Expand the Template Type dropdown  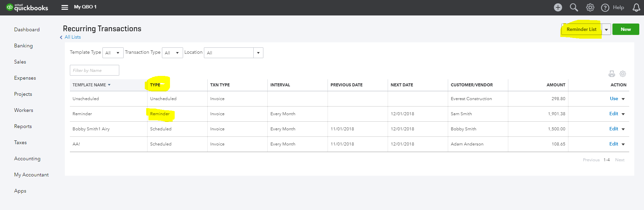(113, 53)
